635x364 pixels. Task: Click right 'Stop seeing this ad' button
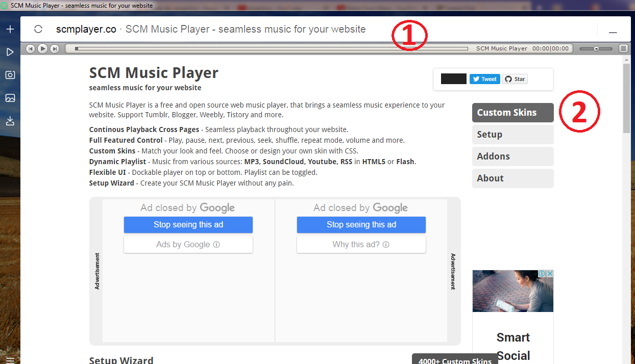coord(361,225)
